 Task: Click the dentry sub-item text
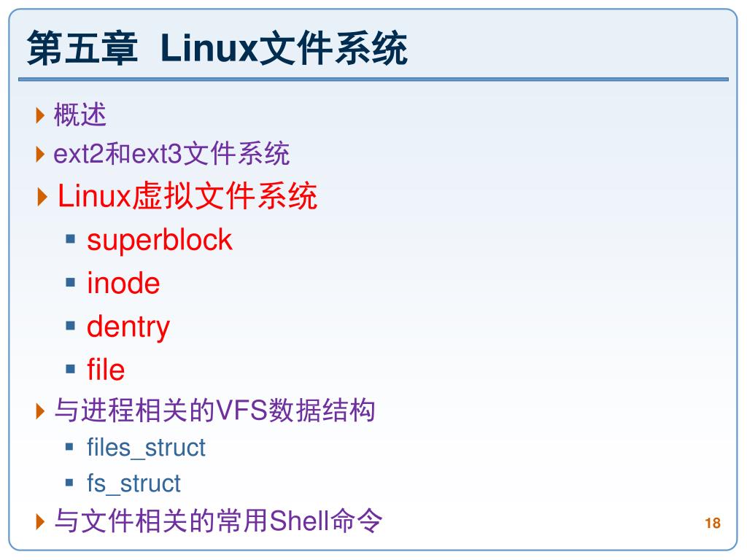pyautogui.click(x=128, y=327)
